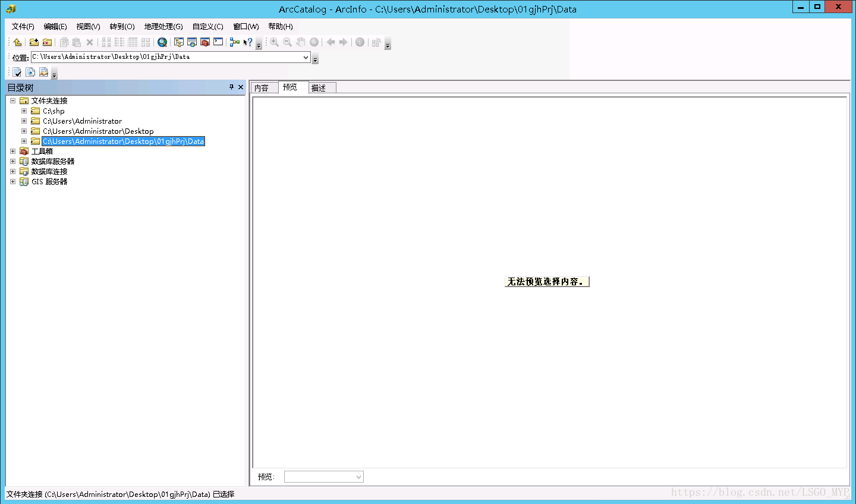Click the Disconnect Folder icon

point(47,42)
